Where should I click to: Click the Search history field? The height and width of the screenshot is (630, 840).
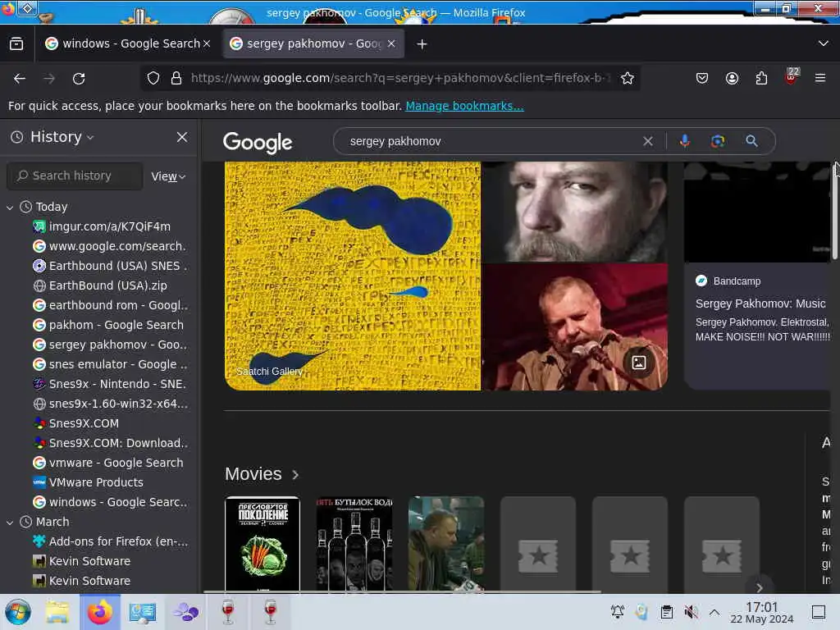[x=75, y=176]
